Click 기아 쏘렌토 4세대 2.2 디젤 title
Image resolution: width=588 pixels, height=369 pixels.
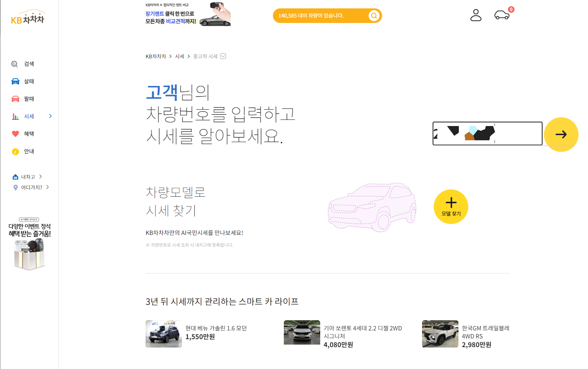(x=363, y=332)
